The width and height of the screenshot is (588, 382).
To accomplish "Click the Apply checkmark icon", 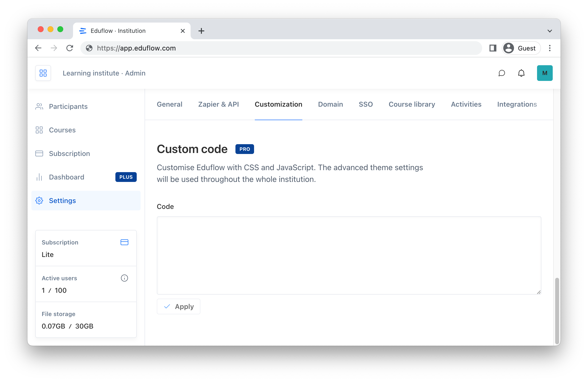I will tap(167, 306).
